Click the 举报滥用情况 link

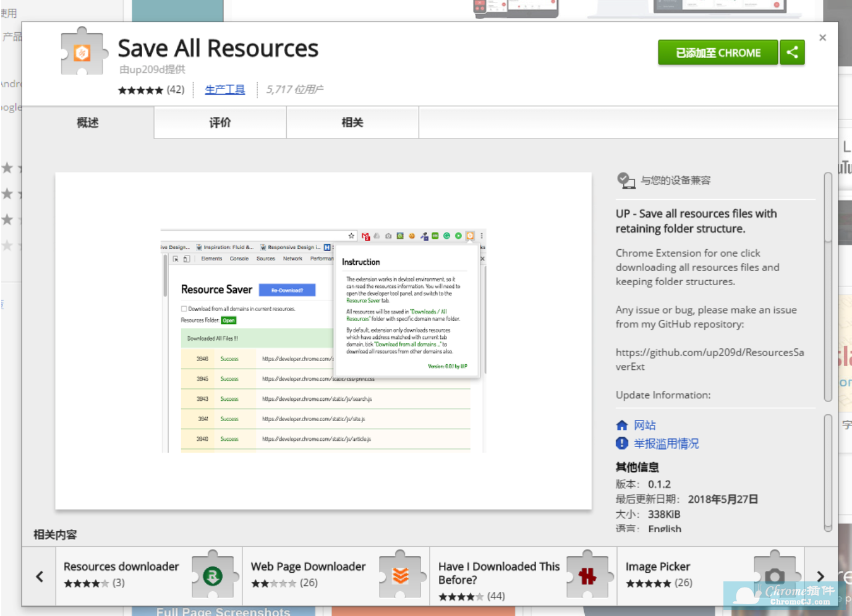[667, 443]
